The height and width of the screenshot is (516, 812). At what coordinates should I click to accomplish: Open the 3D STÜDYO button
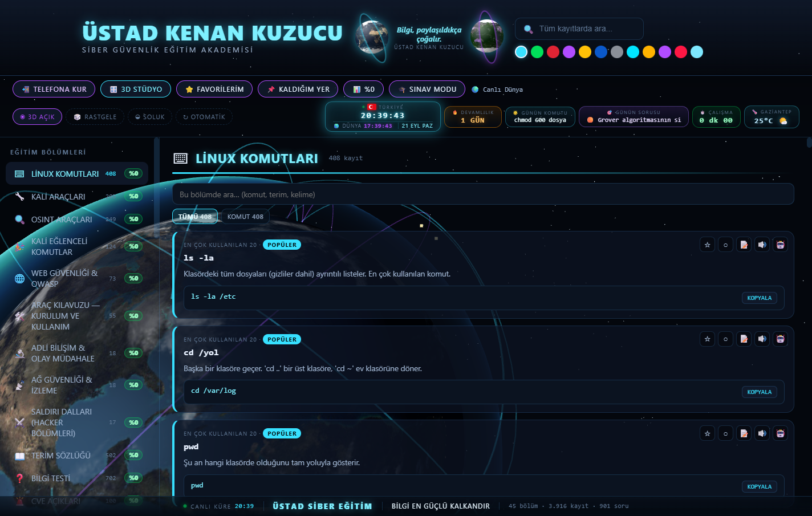(x=136, y=89)
